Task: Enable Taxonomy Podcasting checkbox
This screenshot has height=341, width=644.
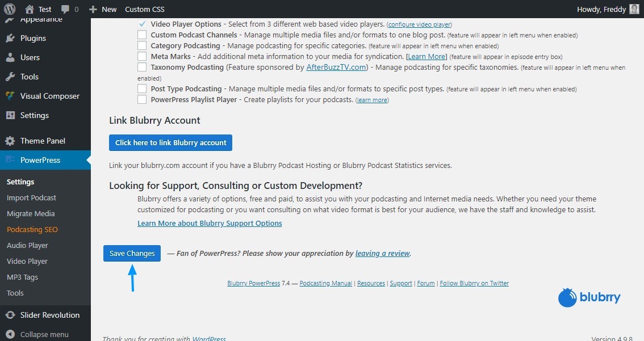Action: 142,67
